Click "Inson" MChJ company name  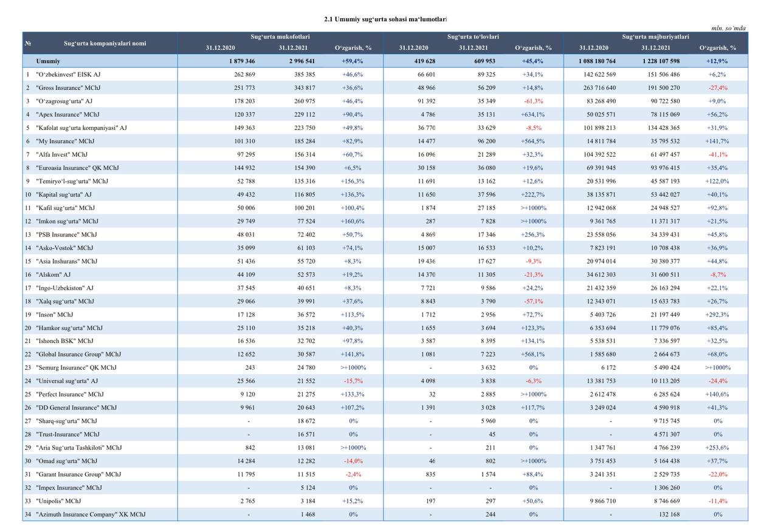pyautogui.click(x=54, y=315)
